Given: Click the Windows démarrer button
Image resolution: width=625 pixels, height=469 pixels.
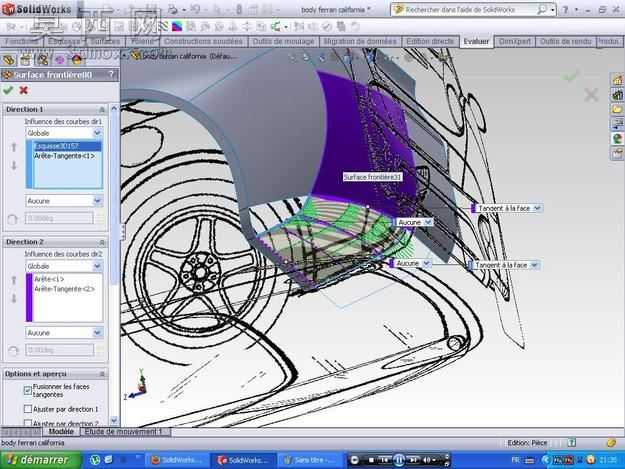Looking at the screenshot, I should pos(40,460).
